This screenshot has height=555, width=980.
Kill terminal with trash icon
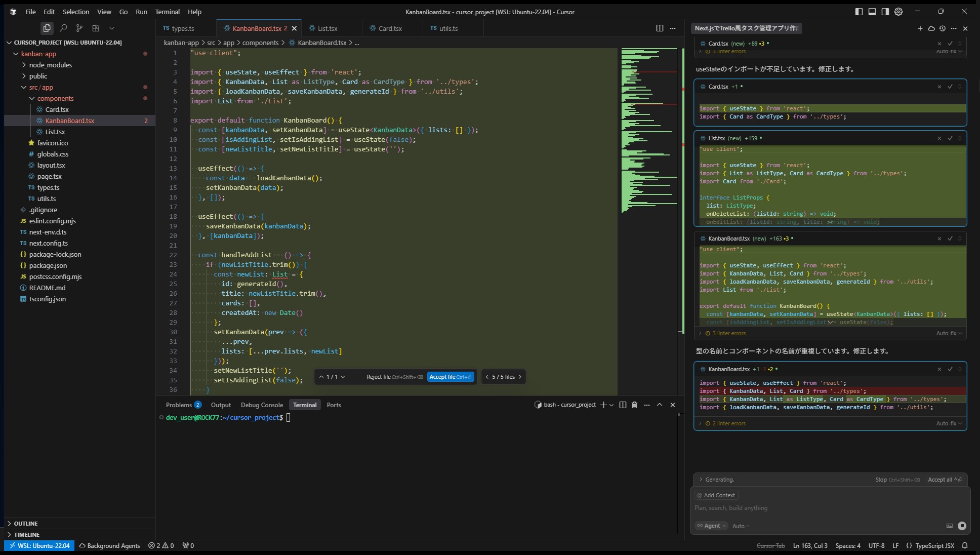coord(634,405)
